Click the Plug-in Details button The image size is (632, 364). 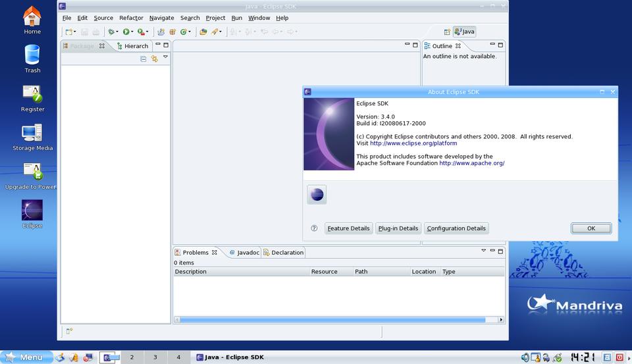(398, 228)
